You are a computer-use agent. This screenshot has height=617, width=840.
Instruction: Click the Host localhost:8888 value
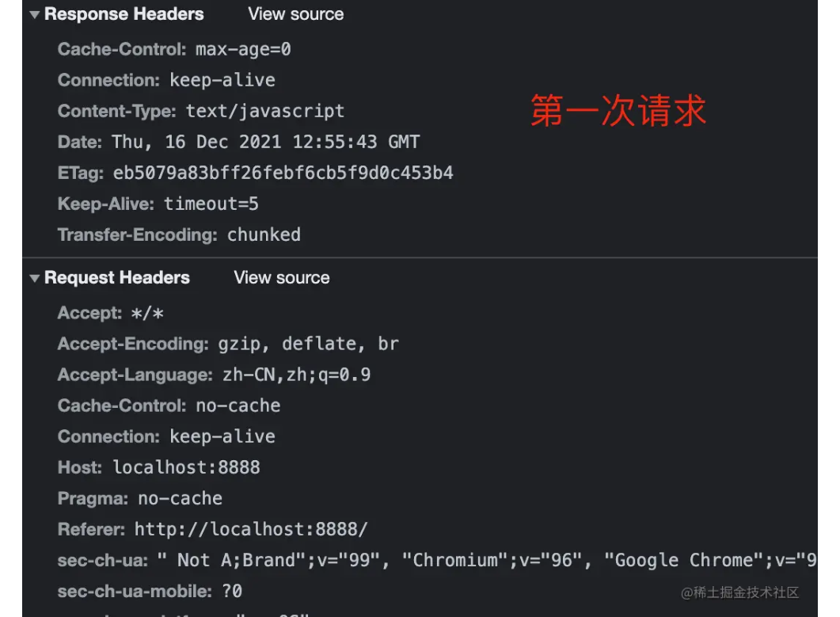click(x=186, y=468)
